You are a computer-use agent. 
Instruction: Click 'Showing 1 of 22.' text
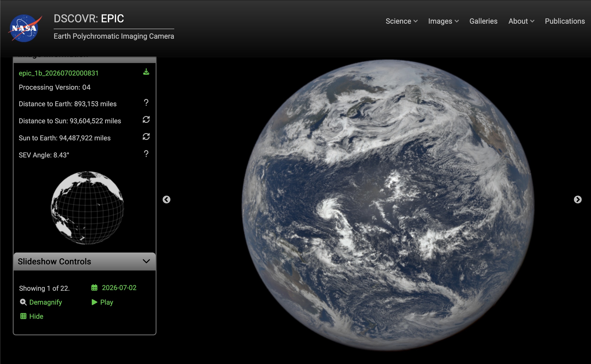tap(44, 288)
